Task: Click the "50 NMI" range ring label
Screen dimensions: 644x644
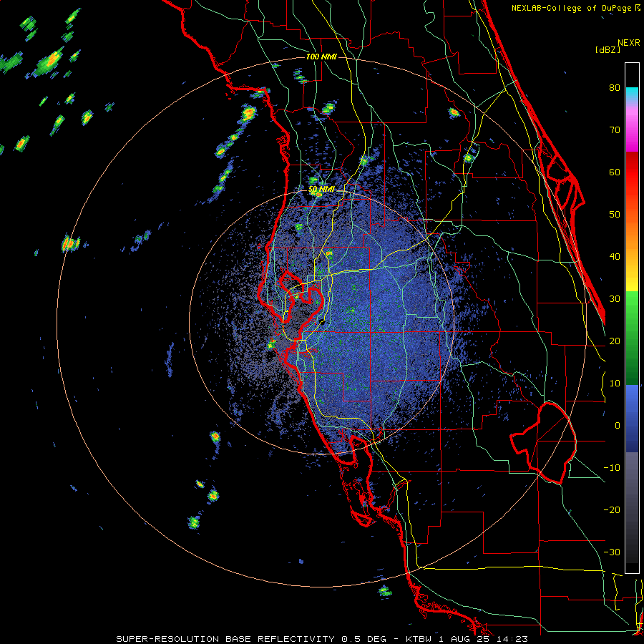Action: 321,190
